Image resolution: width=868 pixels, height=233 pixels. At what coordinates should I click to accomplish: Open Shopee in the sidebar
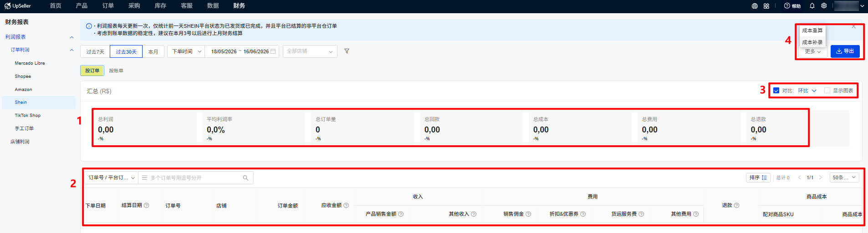point(23,76)
